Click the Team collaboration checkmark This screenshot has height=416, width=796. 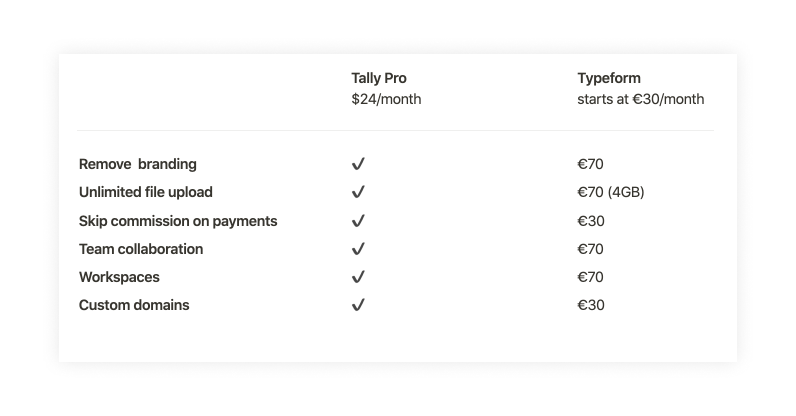(358, 249)
